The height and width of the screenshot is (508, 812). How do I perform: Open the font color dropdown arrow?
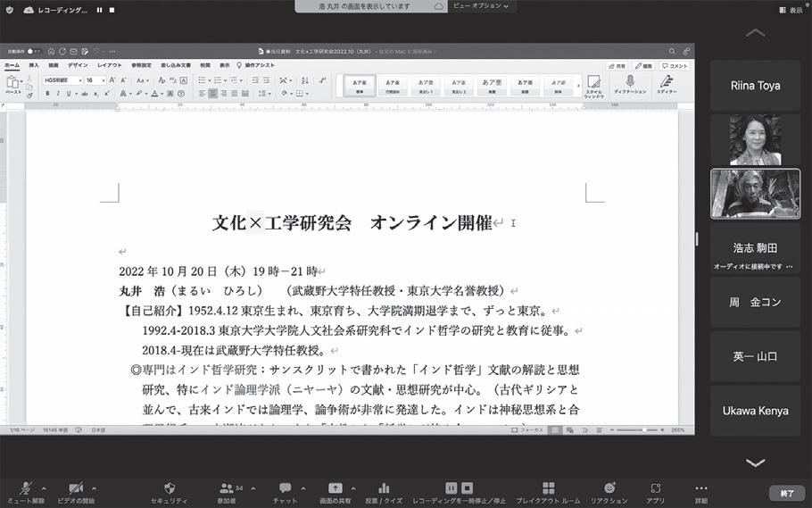click(162, 94)
